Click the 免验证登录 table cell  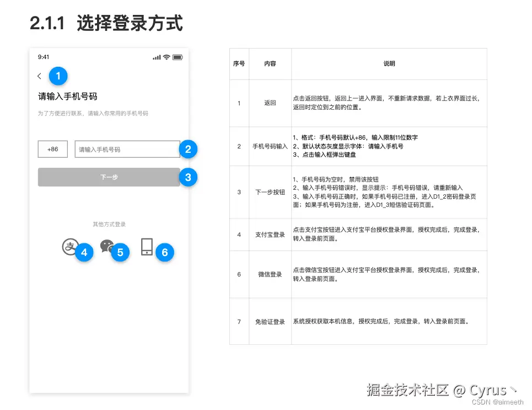[x=270, y=322]
